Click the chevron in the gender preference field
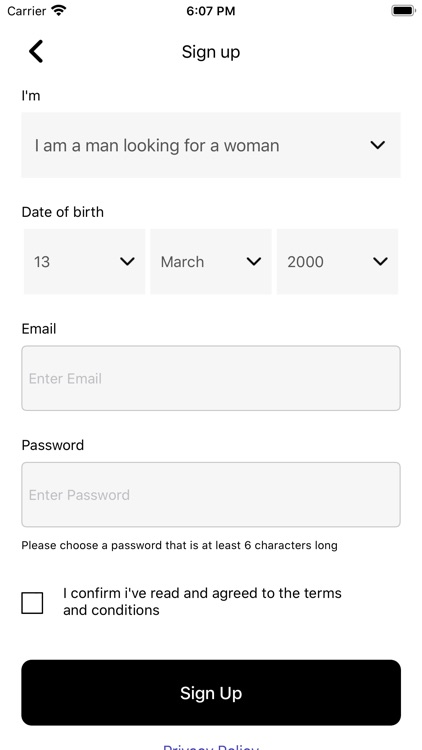Screen dimensions: 422x750 click(378, 145)
